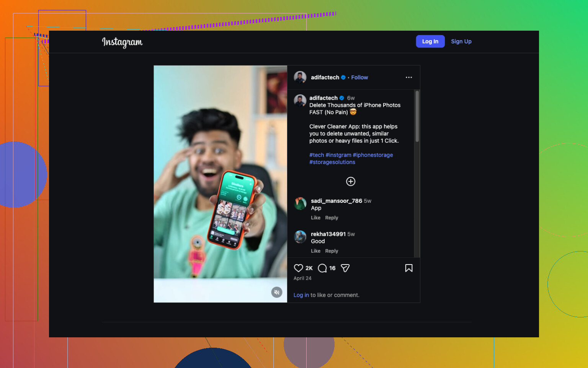Reply to sadi_mansoor_786's comment
This screenshot has width=588, height=368.
coord(332,218)
